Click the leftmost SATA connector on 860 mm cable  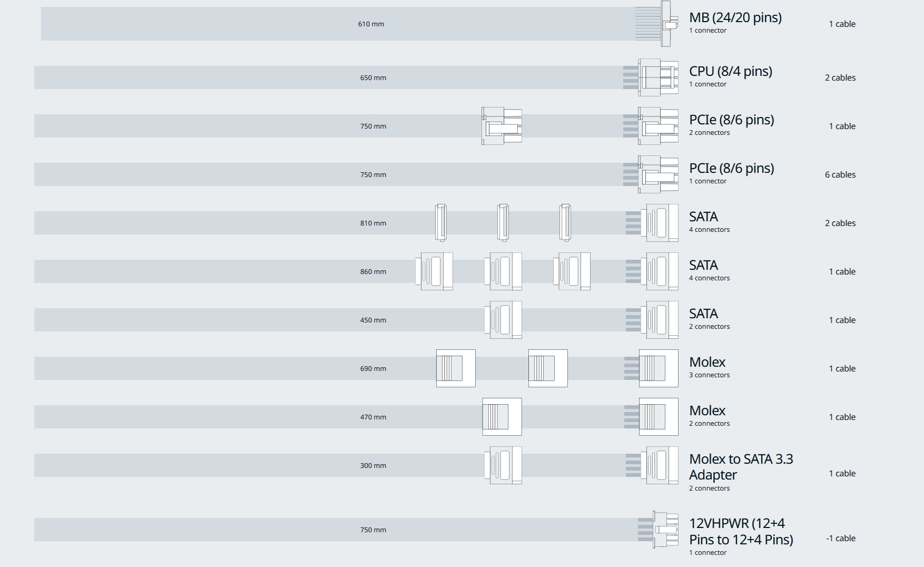click(434, 271)
